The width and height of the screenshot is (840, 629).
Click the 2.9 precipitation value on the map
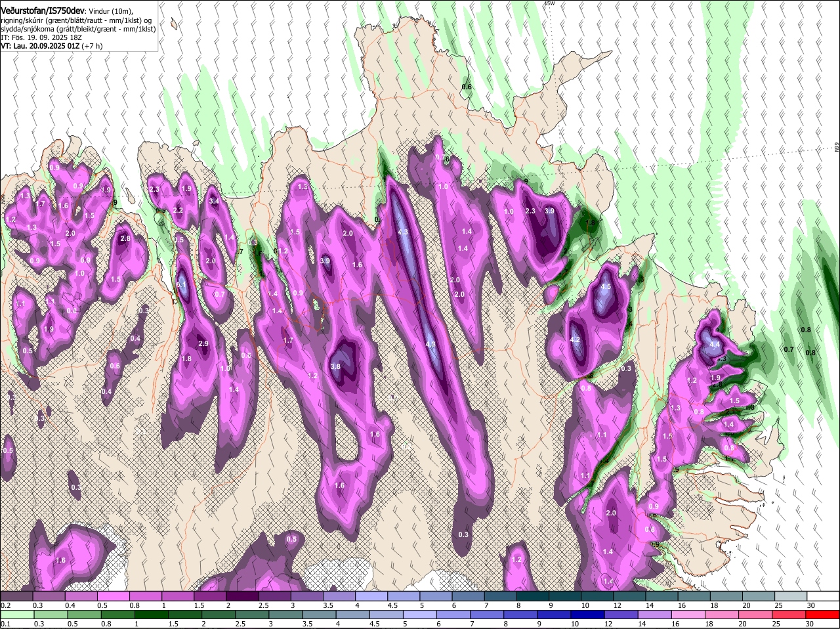[203, 343]
